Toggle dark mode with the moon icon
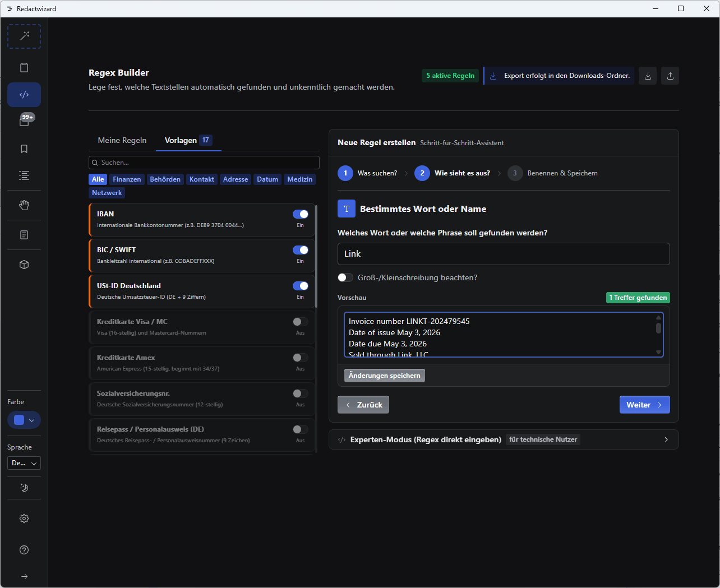Viewport: 720px width, 588px height. (24, 488)
